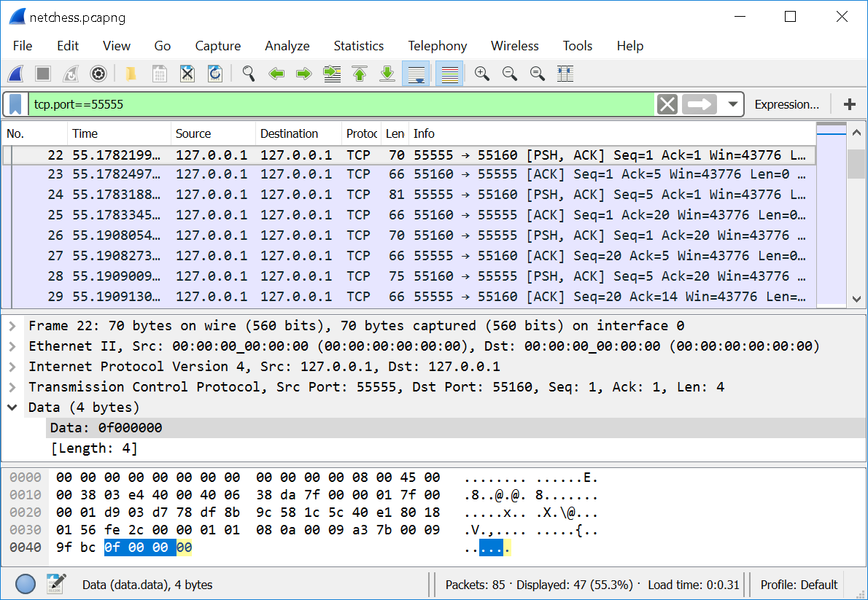The width and height of the screenshot is (868, 600).
Task: Open the expert information circle in the status bar
Action: coord(26,584)
